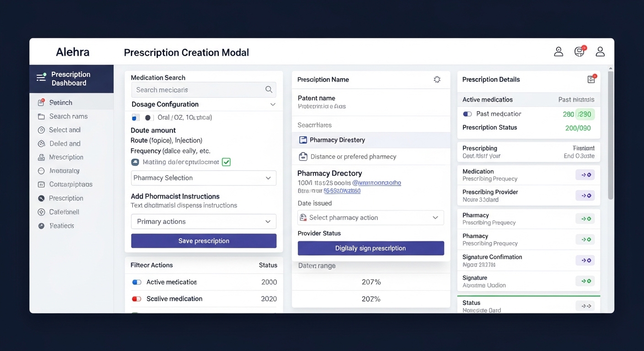
Task: Click the Pharmacy Directory icon
Action: point(303,140)
